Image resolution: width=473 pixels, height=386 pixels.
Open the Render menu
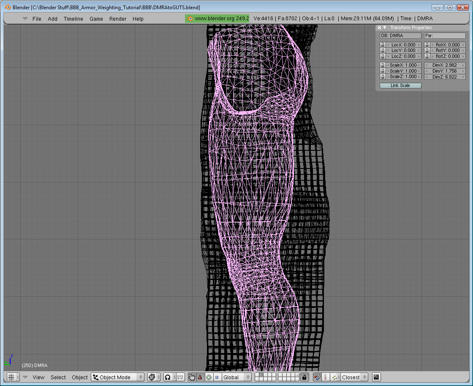click(118, 19)
